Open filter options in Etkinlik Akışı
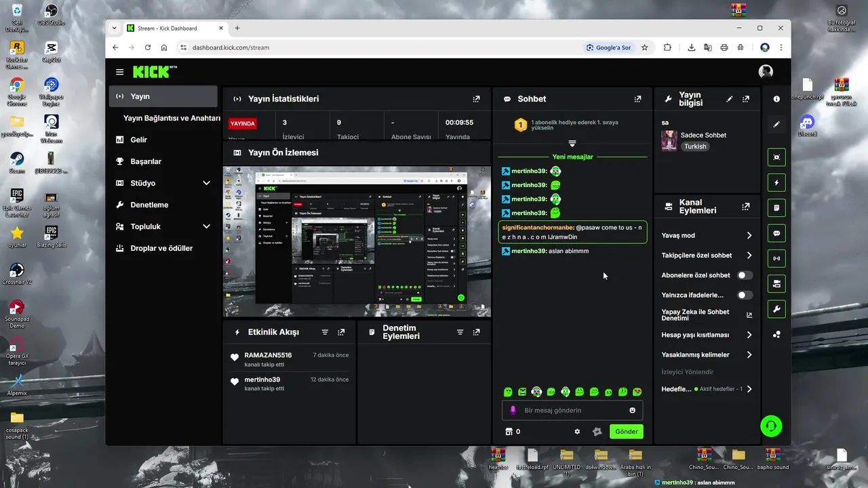 (325, 332)
